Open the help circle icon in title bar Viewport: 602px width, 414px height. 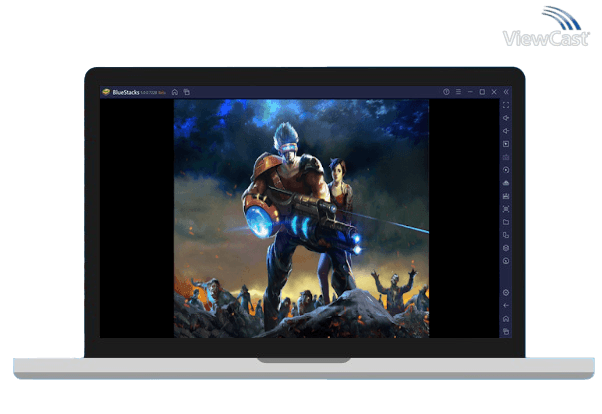(446, 92)
